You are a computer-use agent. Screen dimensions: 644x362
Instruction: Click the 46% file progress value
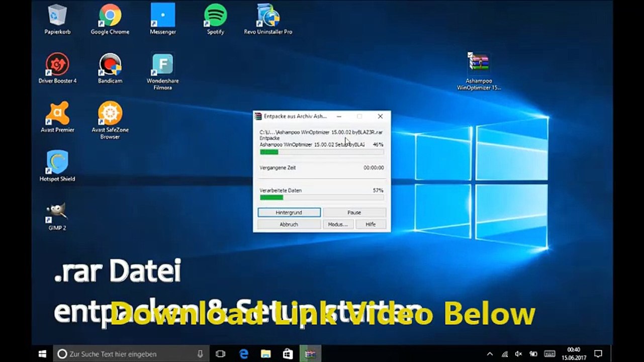click(378, 145)
